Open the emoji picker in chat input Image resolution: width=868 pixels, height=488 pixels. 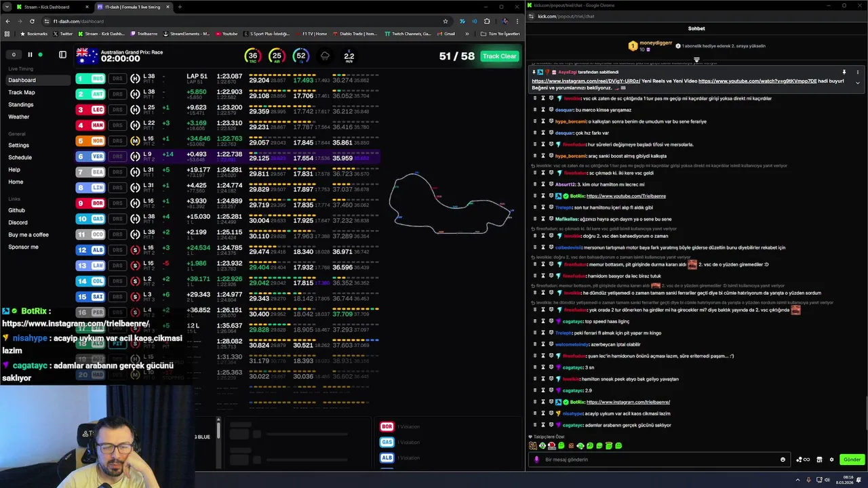[x=783, y=460]
